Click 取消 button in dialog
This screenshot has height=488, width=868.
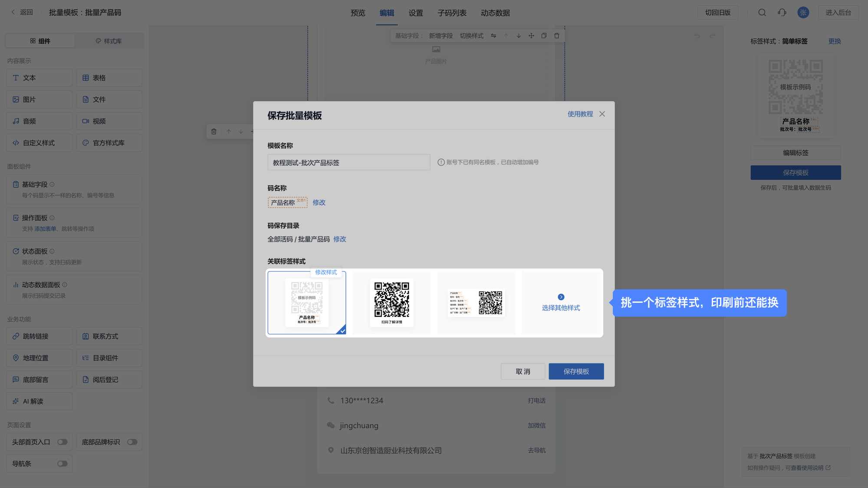(x=523, y=371)
